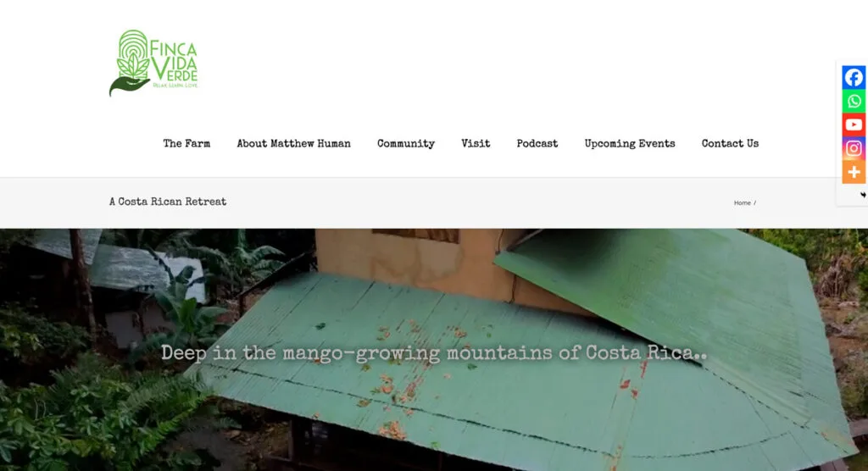Open the YouTube share icon

[854, 125]
